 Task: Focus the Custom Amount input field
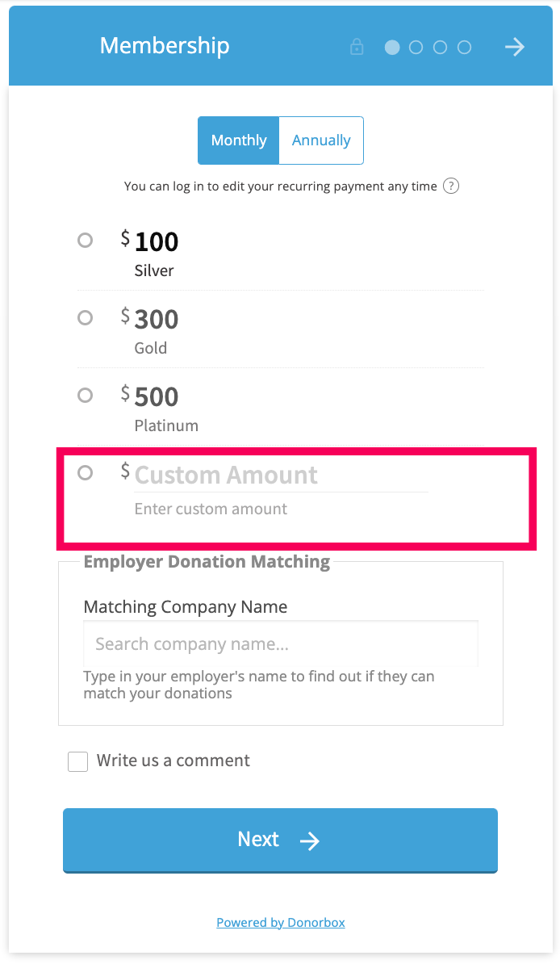[x=281, y=476]
